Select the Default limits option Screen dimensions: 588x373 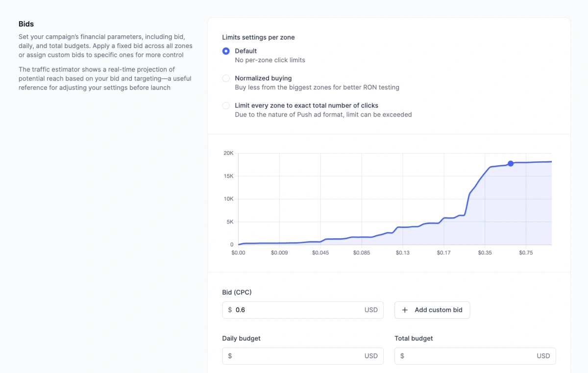pyautogui.click(x=226, y=51)
